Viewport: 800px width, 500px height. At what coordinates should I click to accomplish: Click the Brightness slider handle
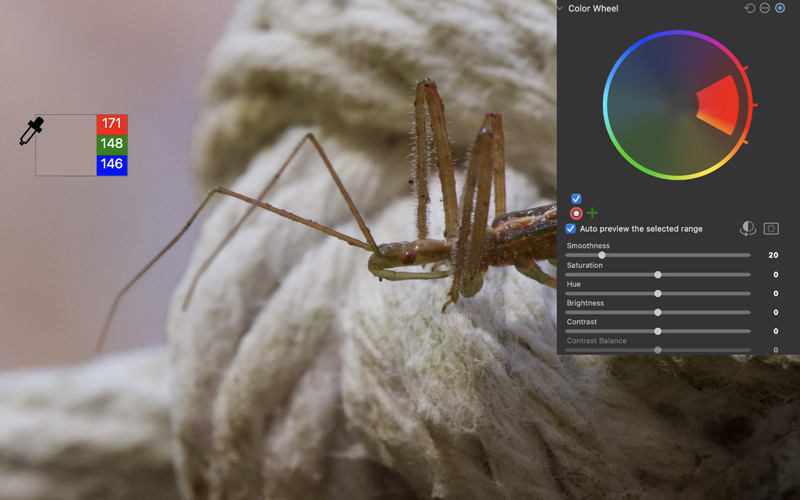coord(658,312)
